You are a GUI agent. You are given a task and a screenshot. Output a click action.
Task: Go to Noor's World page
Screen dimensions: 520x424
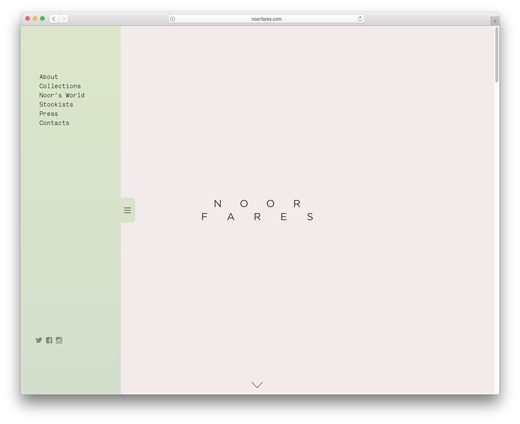62,95
